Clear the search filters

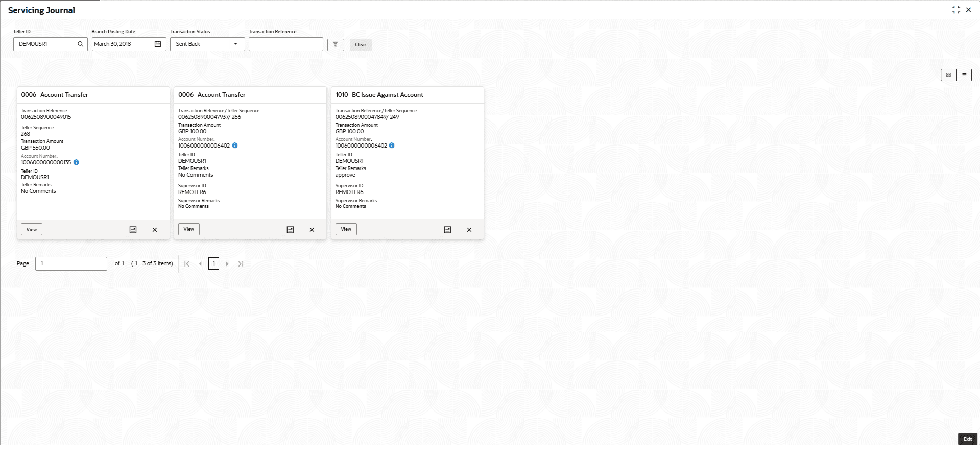tap(361, 44)
